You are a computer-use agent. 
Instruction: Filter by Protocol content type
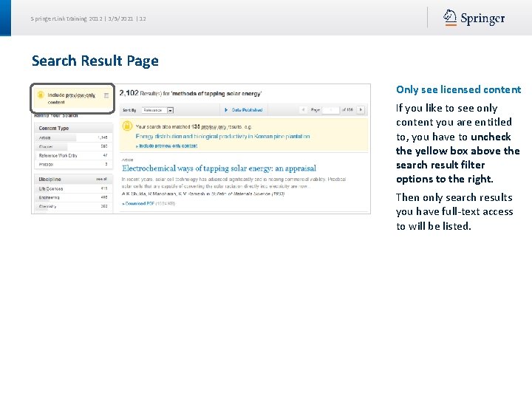point(73,164)
